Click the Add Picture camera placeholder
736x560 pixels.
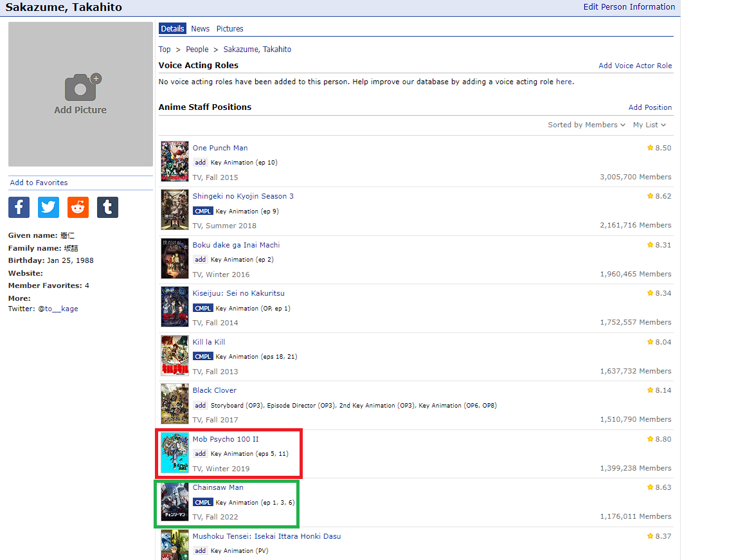click(80, 95)
